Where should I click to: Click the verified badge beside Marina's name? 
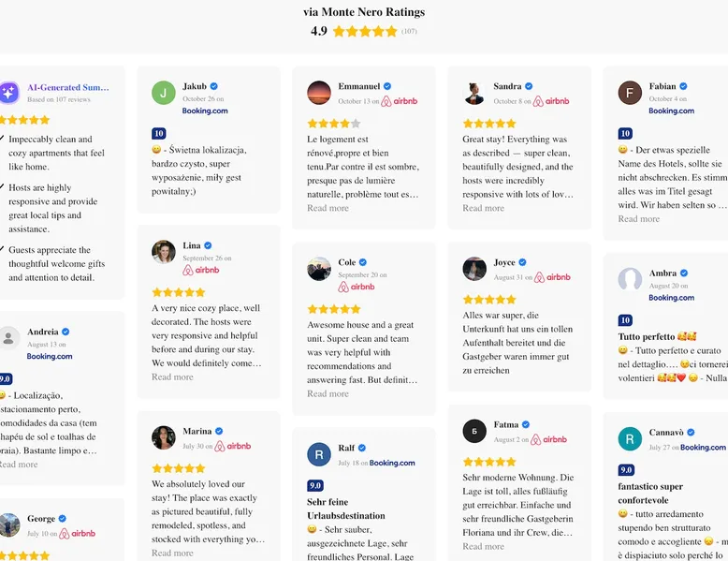coord(219,432)
